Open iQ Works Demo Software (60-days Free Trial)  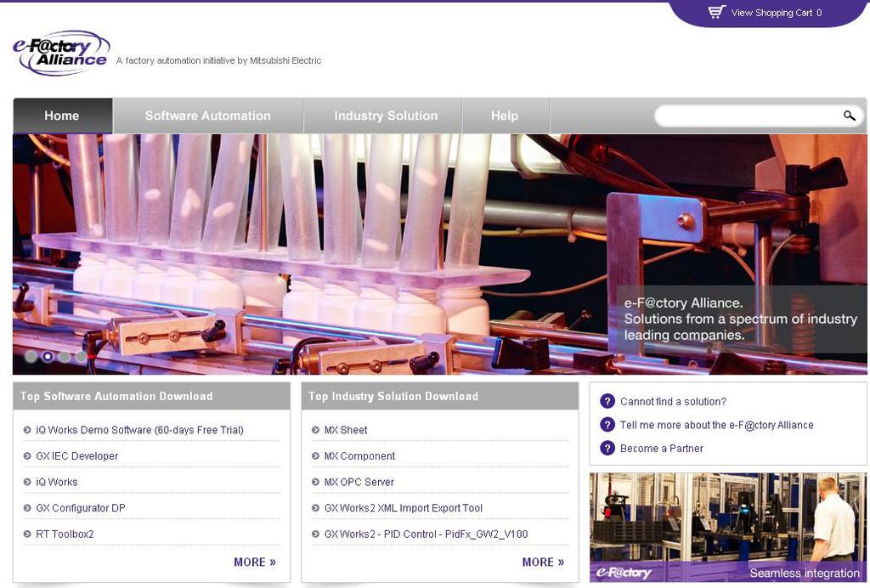[x=139, y=430]
